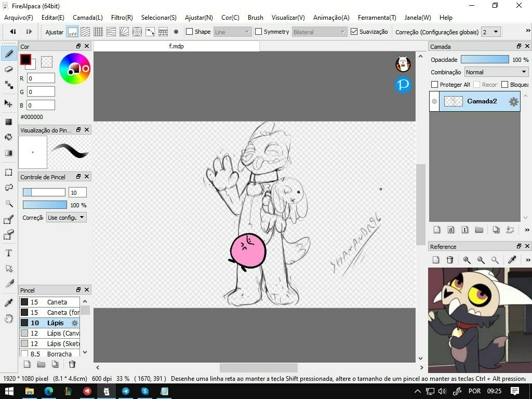The image size is (532, 399).
Task: Enable parallel line snap
Action: click(85, 32)
